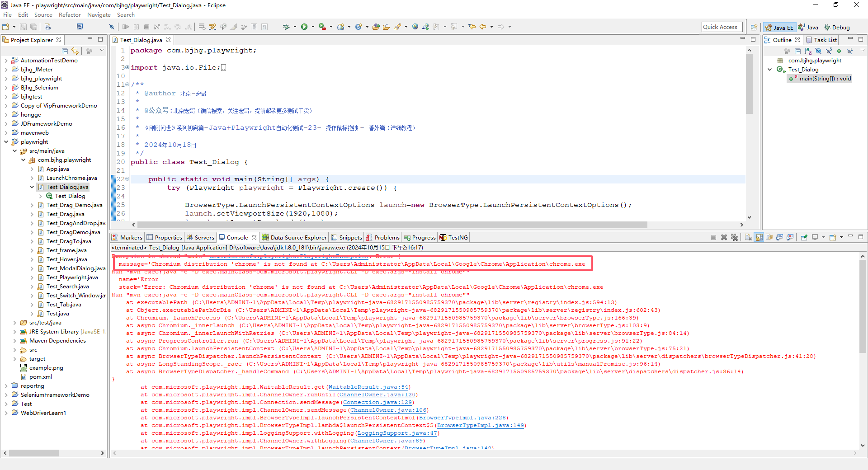Open WaitableResult.java:54 stack trace link

pyautogui.click(x=368, y=387)
